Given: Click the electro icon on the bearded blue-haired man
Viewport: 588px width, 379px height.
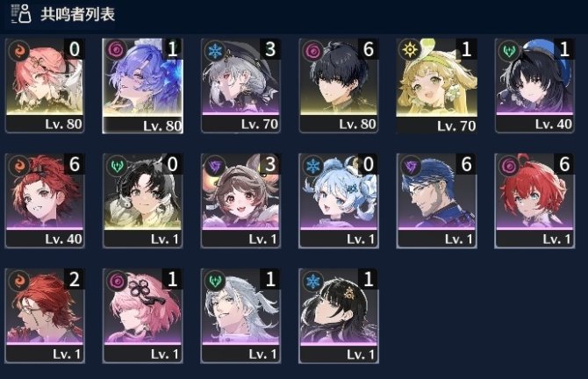Looking at the screenshot, I should [x=410, y=165].
